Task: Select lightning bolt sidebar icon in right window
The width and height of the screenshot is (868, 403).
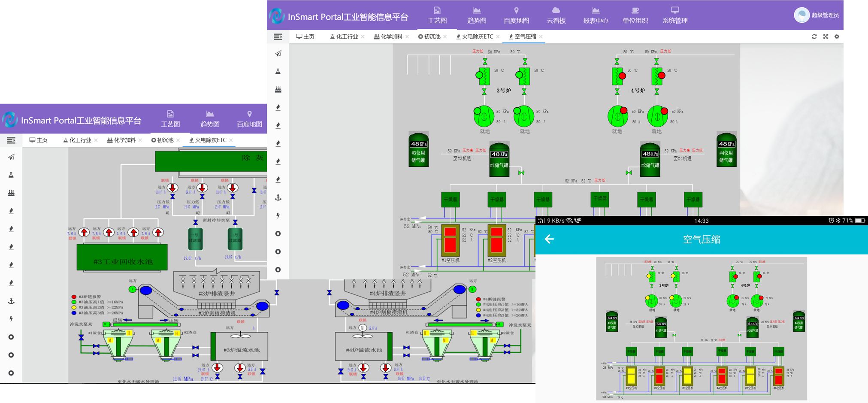Action: tap(278, 215)
